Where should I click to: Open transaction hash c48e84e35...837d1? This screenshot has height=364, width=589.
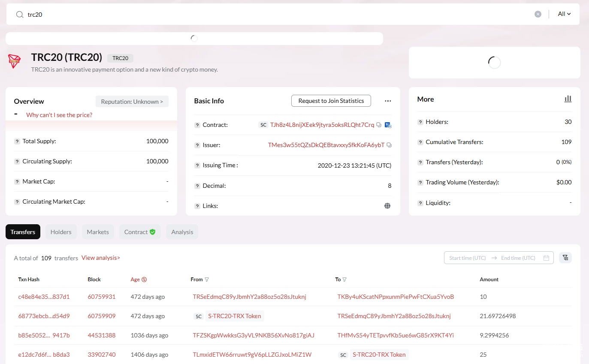[44, 297]
